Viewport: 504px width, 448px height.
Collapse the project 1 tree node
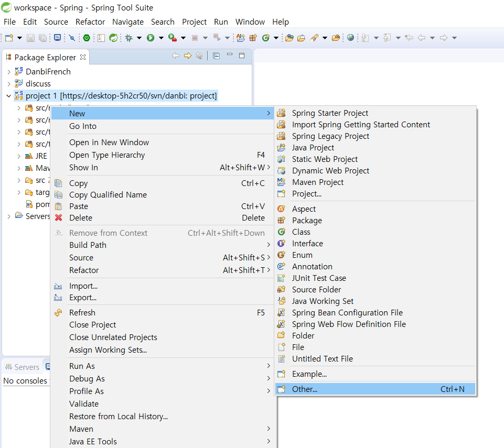[x=9, y=96]
